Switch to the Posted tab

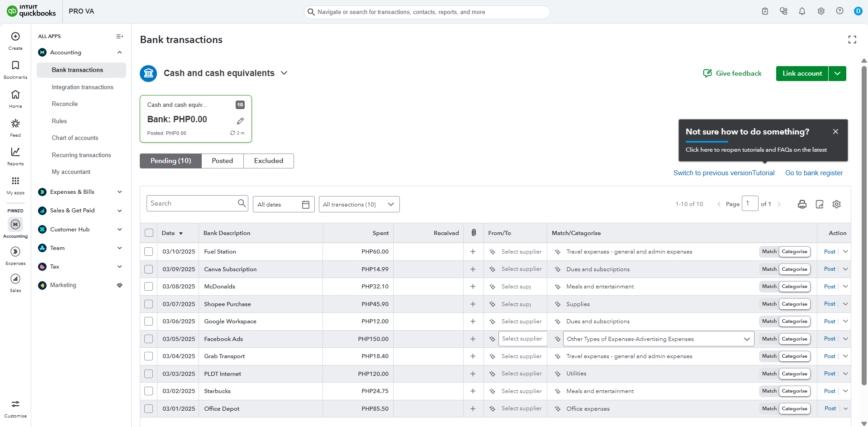click(x=222, y=161)
